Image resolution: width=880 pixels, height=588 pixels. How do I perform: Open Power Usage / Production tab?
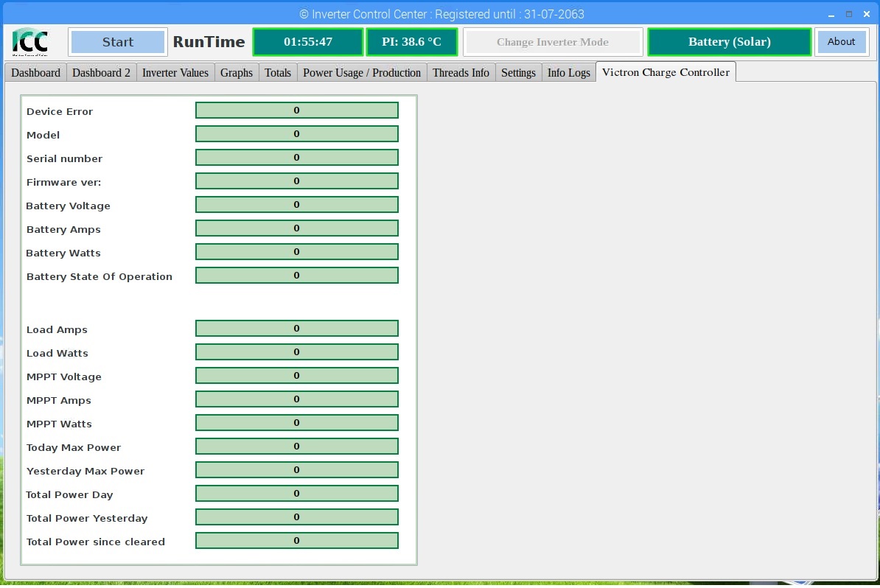[x=362, y=72]
